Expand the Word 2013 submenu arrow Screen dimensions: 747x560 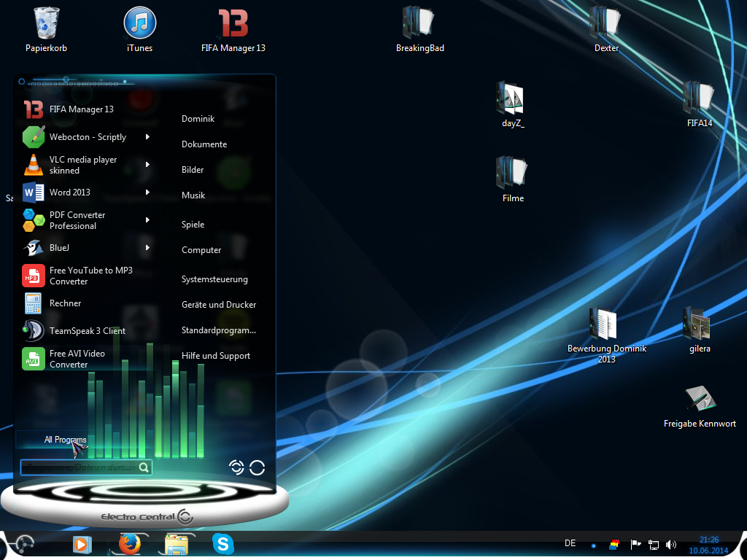(x=147, y=192)
